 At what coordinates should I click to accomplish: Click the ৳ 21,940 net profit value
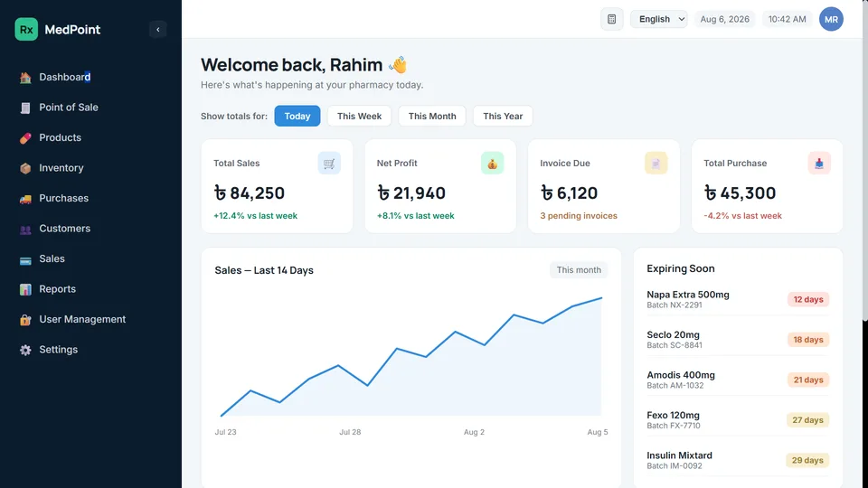tap(411, 193)
